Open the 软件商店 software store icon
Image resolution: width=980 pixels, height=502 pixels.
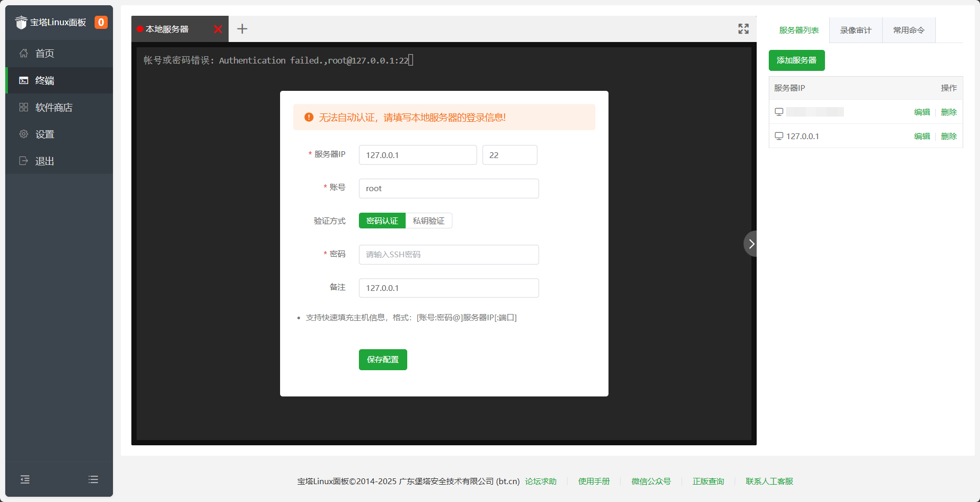click(23, 107)
